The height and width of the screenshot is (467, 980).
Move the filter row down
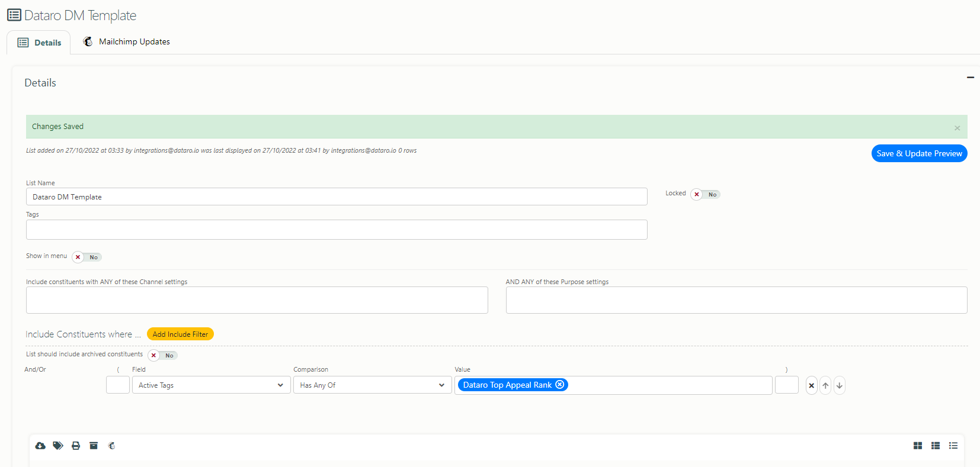click(840, 385)
